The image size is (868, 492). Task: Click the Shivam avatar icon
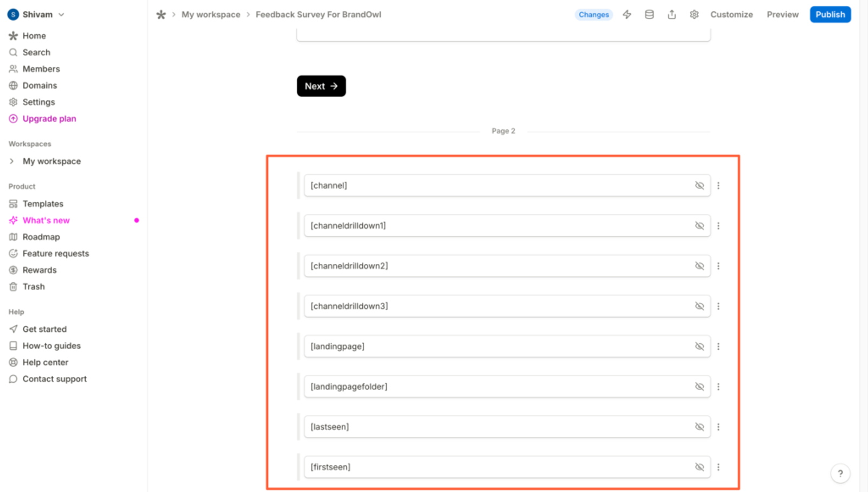tap(14, 15)
